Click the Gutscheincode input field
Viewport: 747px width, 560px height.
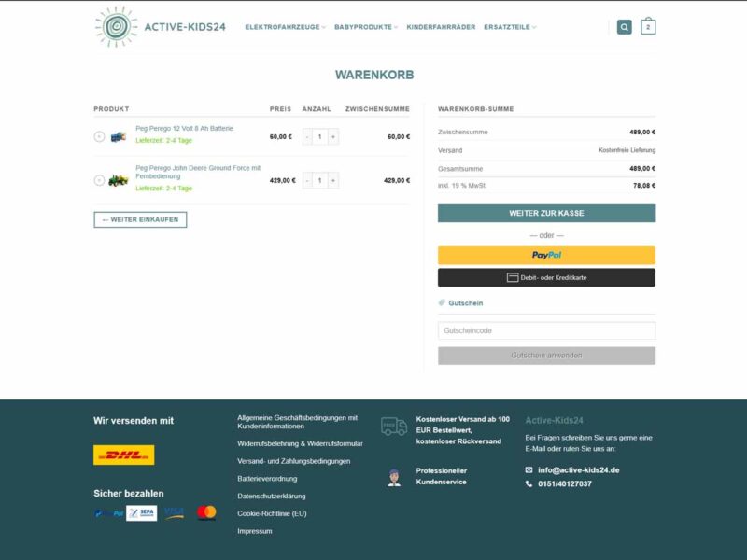tap(546, 330)
